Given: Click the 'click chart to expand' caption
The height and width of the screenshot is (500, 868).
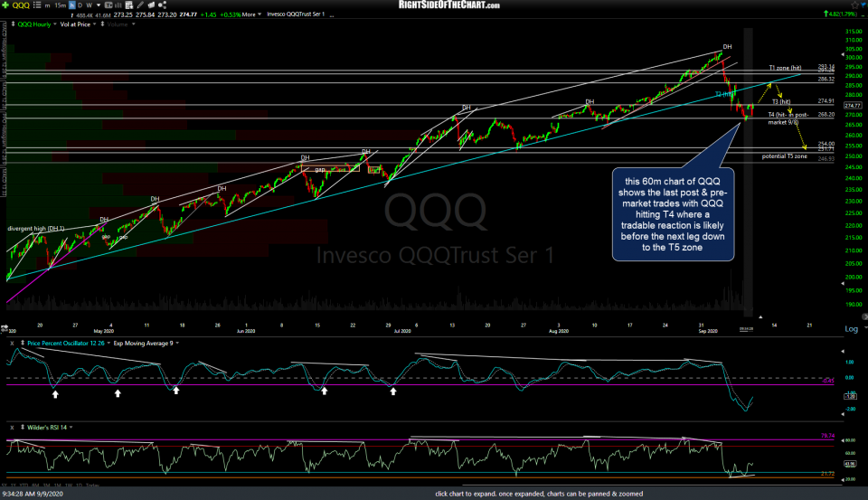Looking at the screenshot, I should tap(539, 494).
